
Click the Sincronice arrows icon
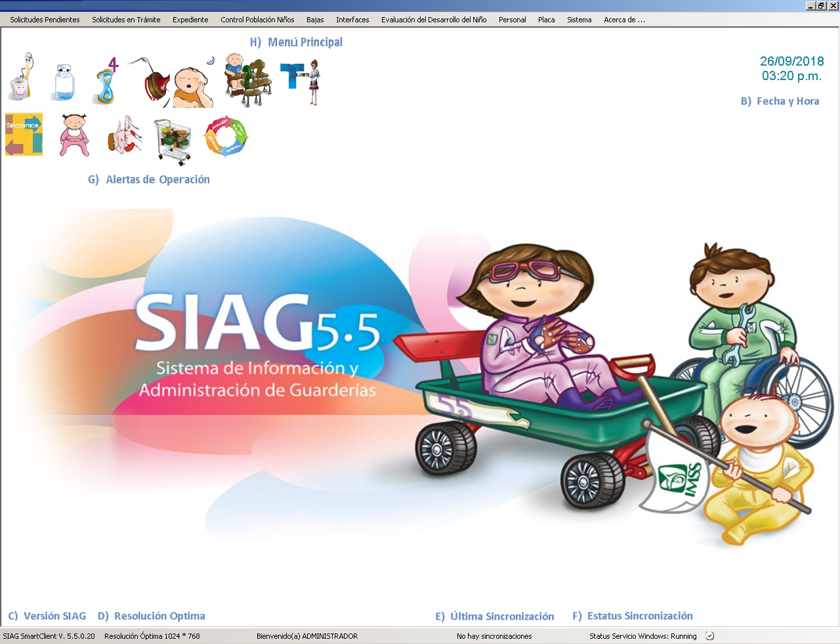(x=24, y=135)
